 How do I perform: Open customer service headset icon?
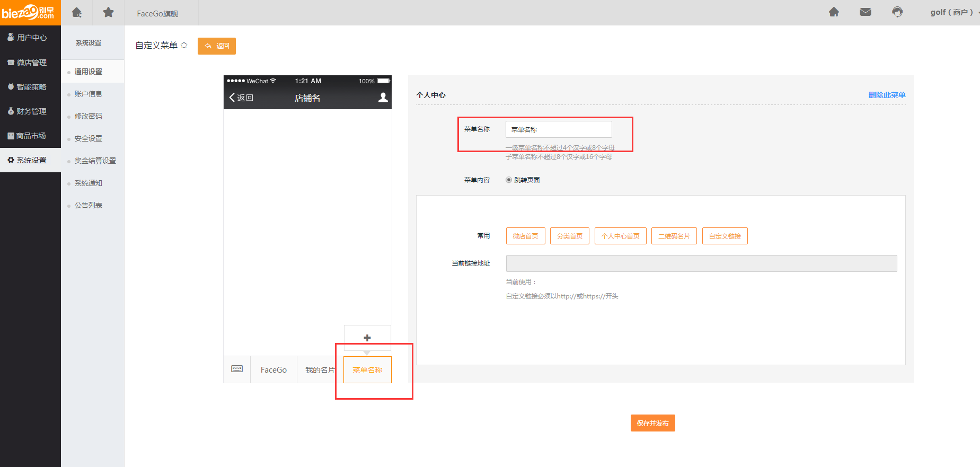[x=897, y=12]
